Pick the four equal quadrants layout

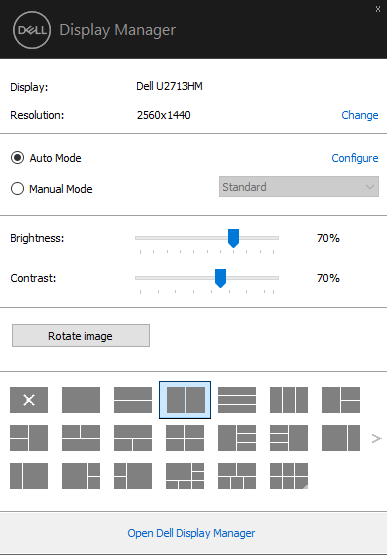click(185, 438)
